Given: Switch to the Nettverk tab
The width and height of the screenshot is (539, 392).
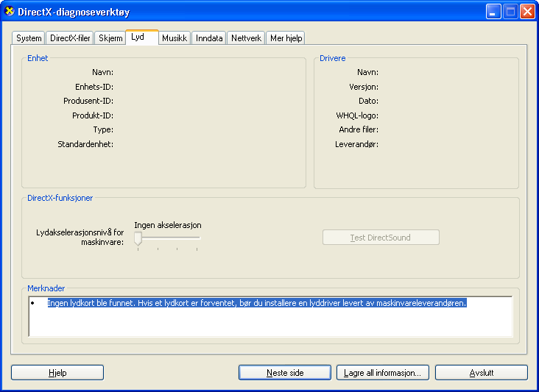Looking at the screenshot, I should pos(246,38).
